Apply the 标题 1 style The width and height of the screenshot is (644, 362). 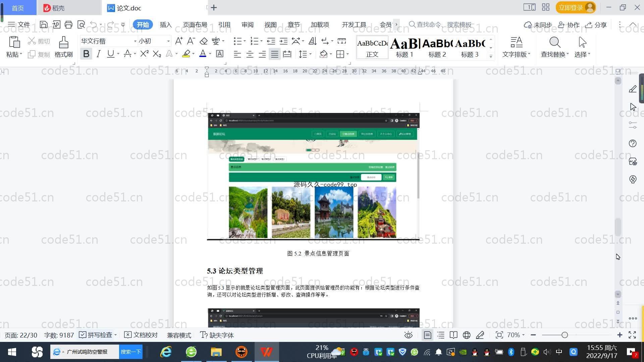pyautogui.click(x=405, y=48)
